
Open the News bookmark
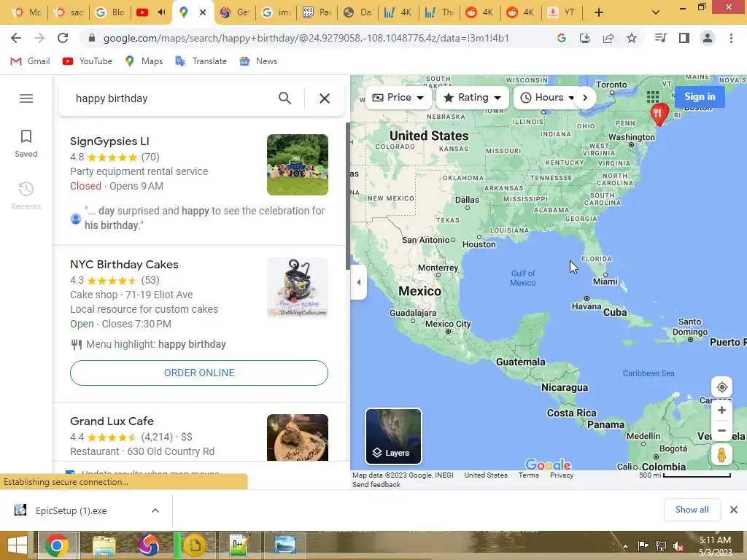pyautogui.click(x=258, y=61)
